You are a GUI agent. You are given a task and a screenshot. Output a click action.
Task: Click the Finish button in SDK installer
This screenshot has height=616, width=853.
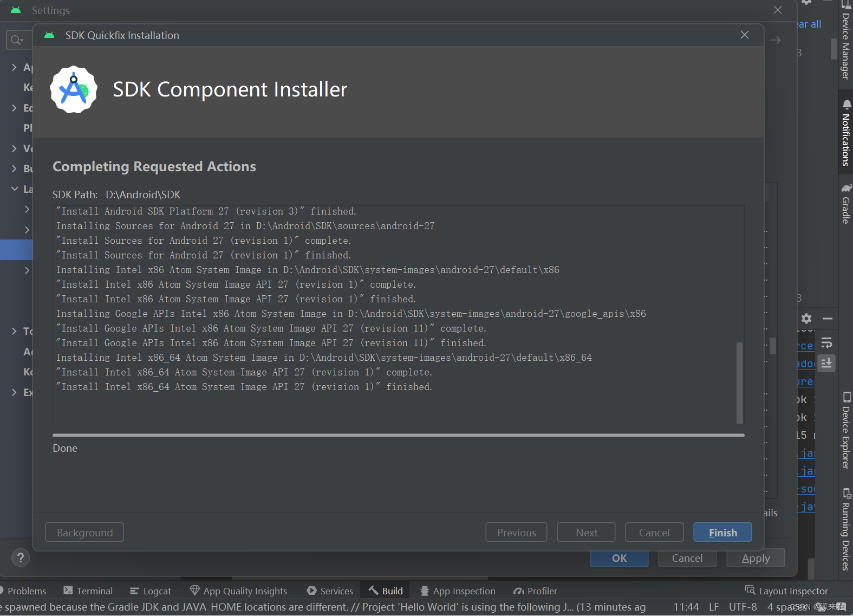(x=722, y=533)
